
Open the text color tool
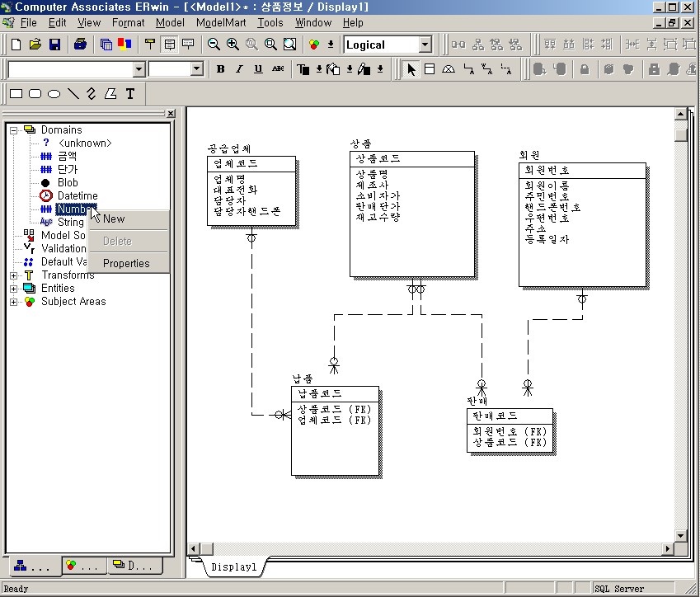303,69
